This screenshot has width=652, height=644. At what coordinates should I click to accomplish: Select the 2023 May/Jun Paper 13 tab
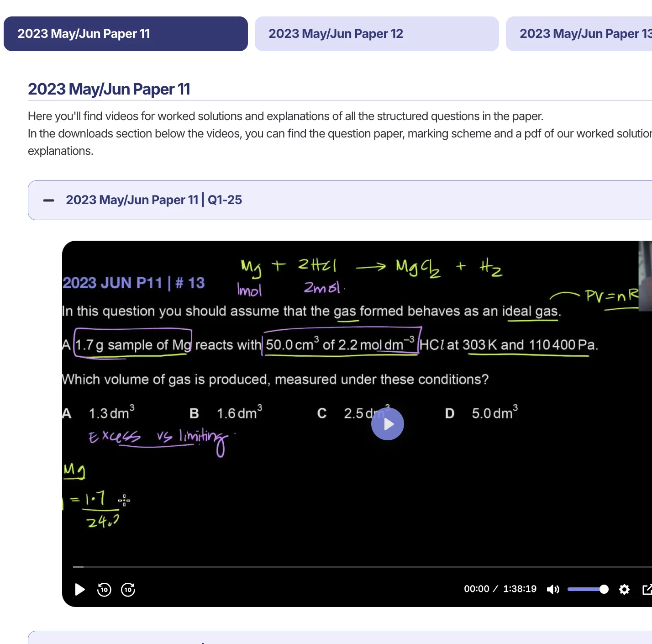click(579, 34)
